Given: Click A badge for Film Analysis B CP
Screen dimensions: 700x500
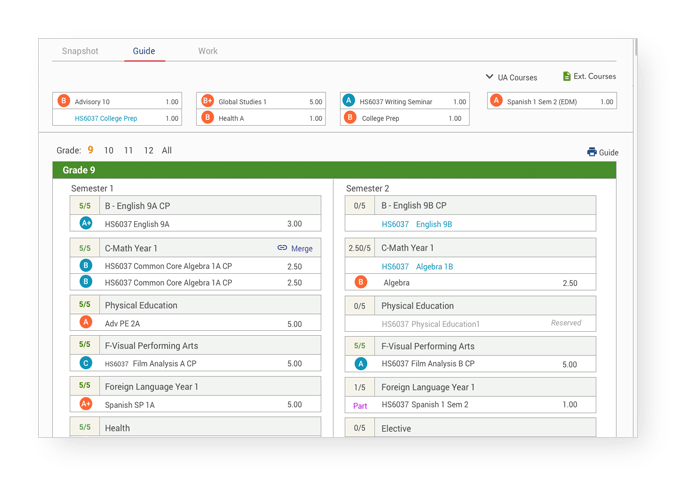Looking at the screenshot, I should click(361, 364).
